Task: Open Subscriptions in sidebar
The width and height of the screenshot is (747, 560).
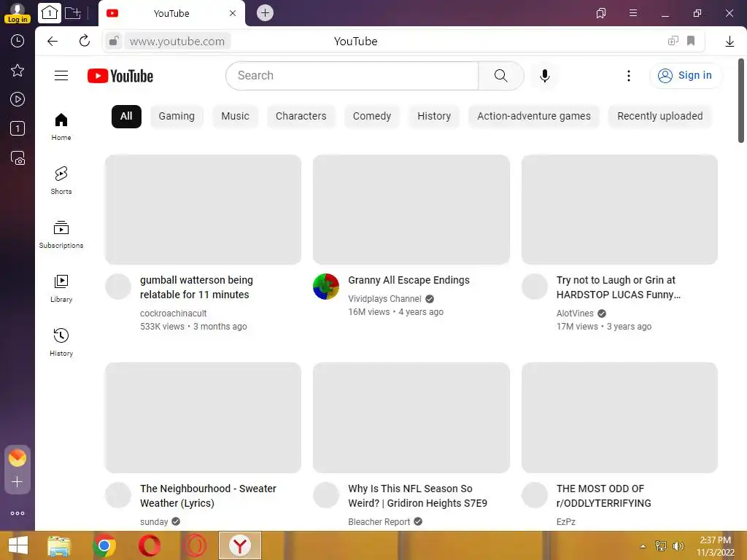Action: [x=61, y=235]
